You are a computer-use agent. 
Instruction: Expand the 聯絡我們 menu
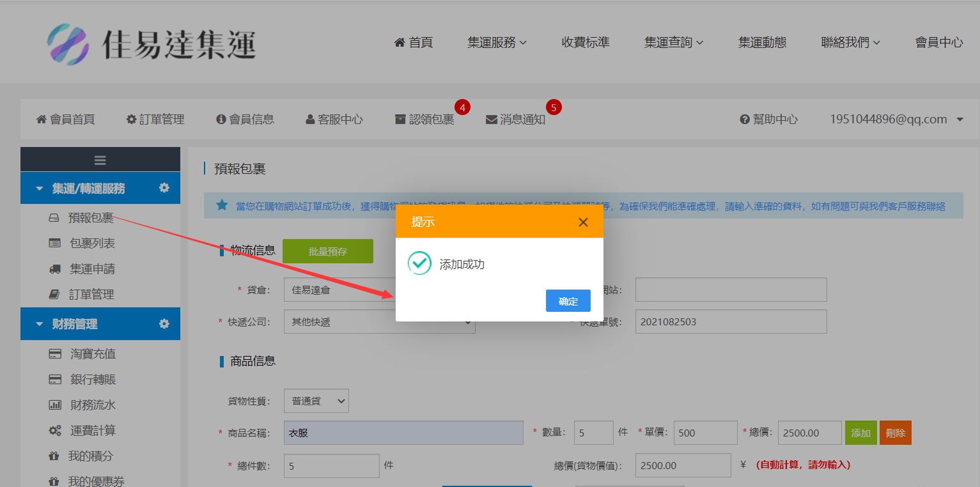point(851,42)
